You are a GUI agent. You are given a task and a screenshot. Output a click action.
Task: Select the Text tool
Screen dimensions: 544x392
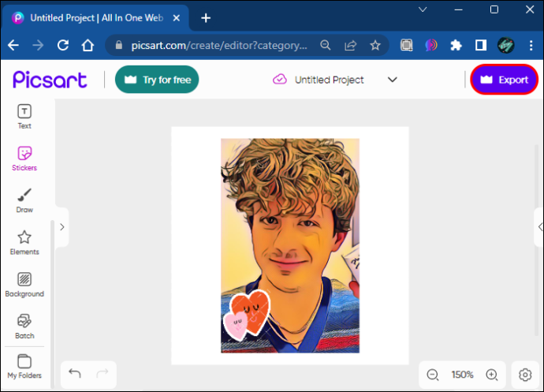click(x=24, y=117)
